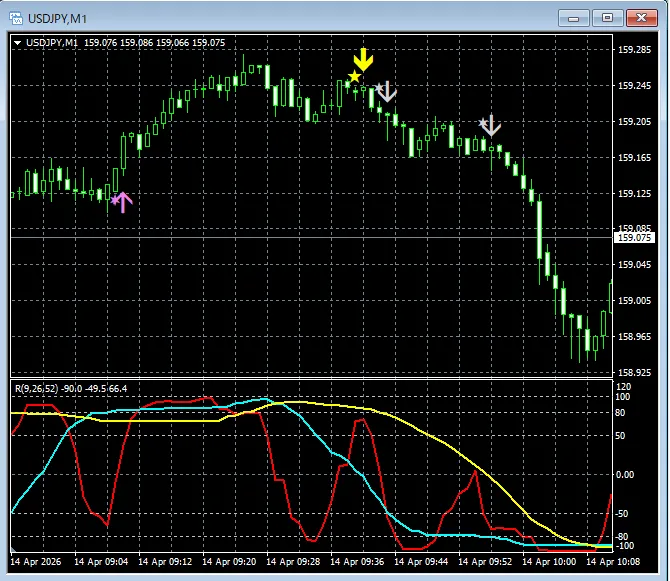Minimize the USDJPY chart window
The height and width of the screenshot is (581, 670).
pos(573,18)
